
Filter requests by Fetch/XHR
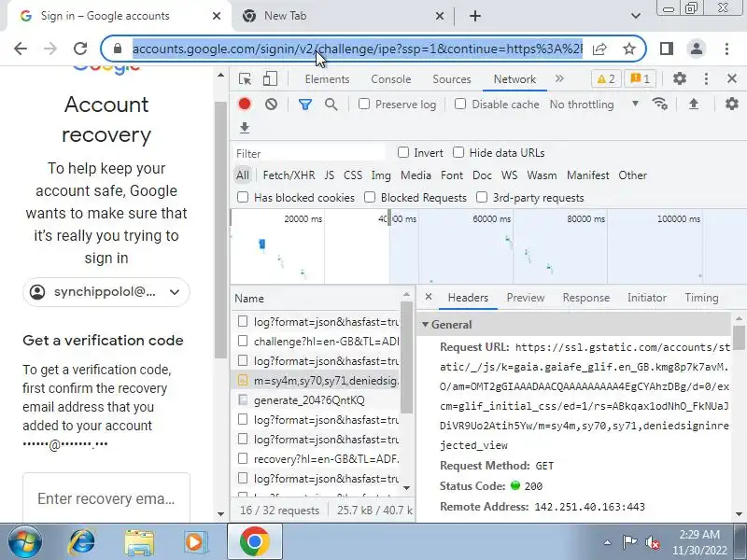point(289,175)
